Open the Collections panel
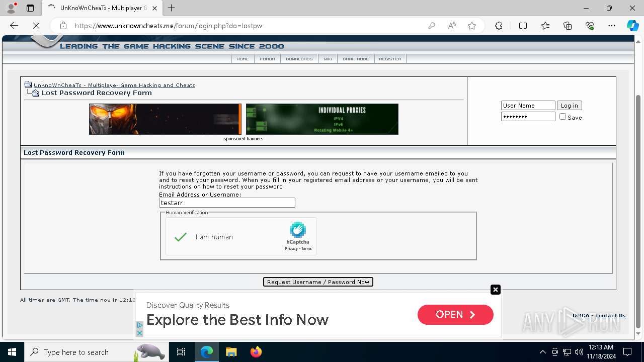Image resolution: width=644 pixels, height=362 pixels. [568, 26]
